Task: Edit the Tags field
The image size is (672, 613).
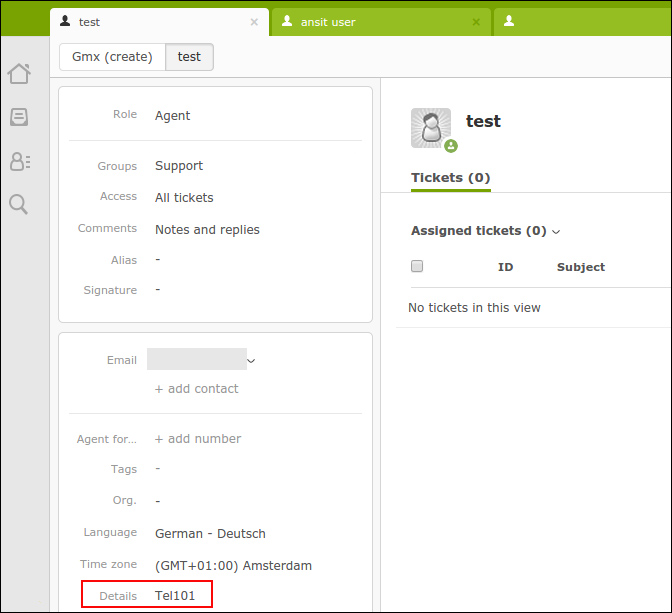Action: point(158,469)
